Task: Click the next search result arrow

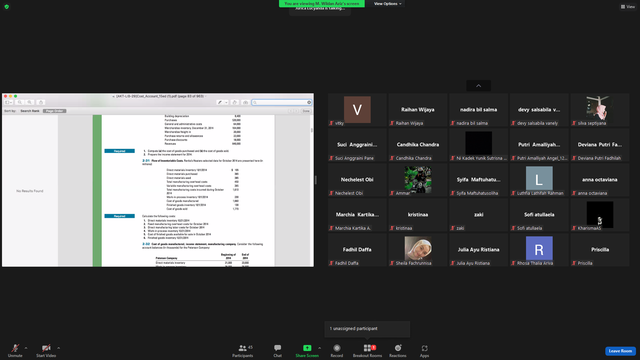Action: 296,111
